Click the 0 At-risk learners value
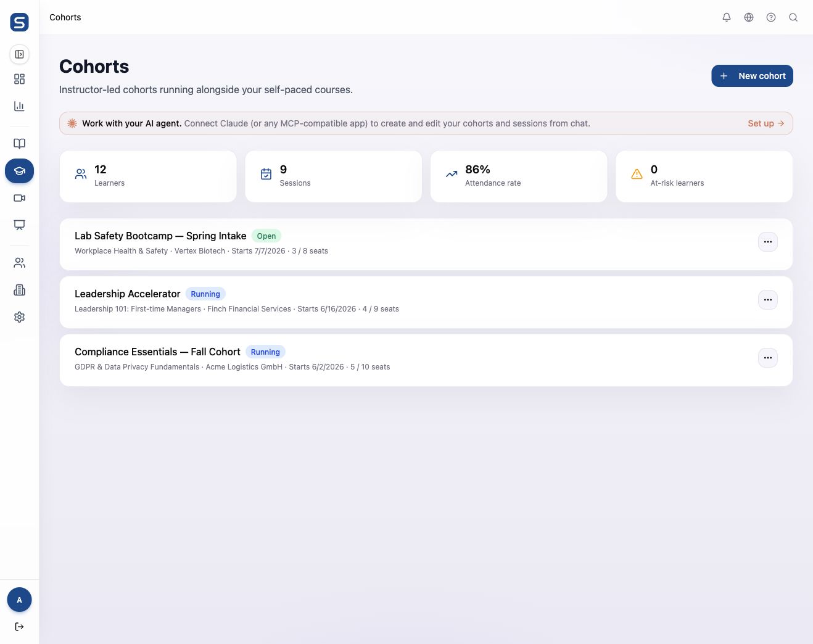 point(654,170)
